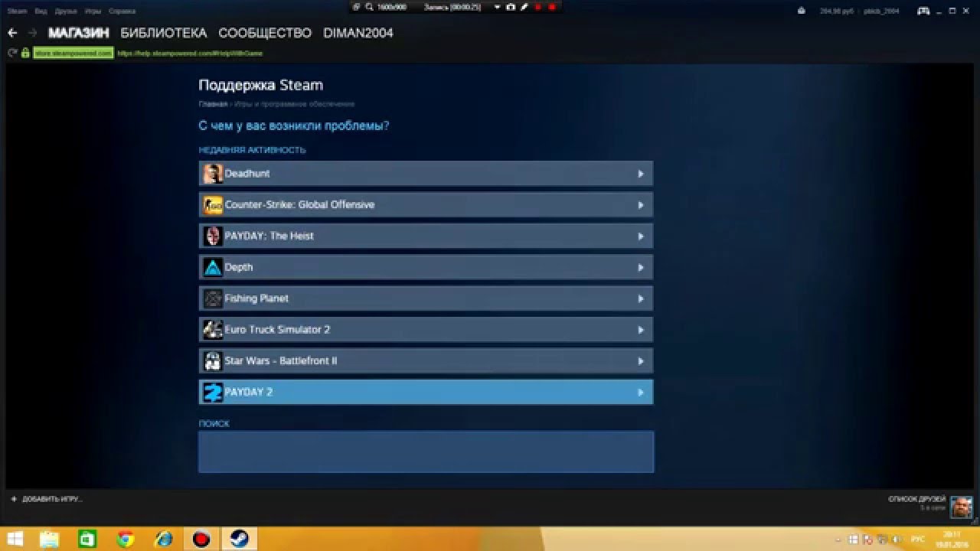Screen dimensions: 980x551
Task: Click the Главная breadcrumb link
Action: [x=213, y=104]
